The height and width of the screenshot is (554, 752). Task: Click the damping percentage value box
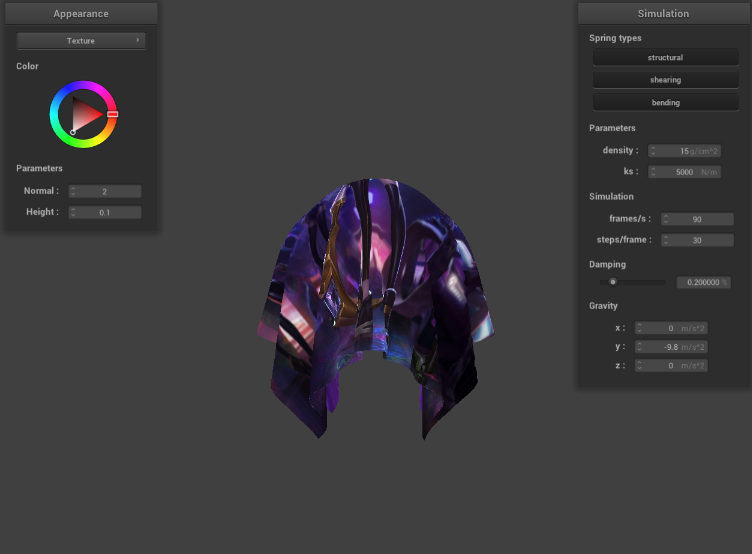coord(704,283)
